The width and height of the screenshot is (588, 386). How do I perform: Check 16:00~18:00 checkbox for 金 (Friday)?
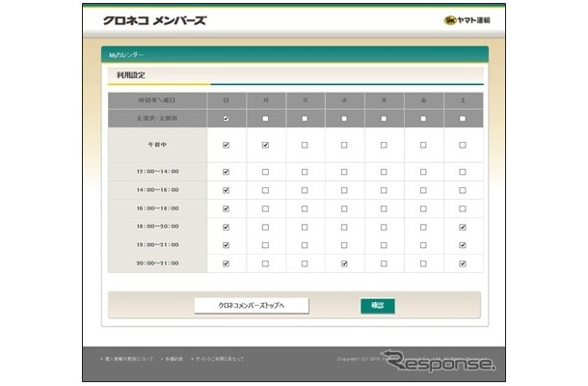pos(423,208)
